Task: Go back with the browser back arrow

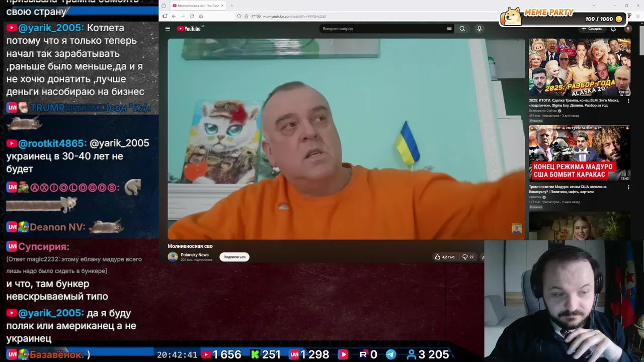Action: coord(174,16)
